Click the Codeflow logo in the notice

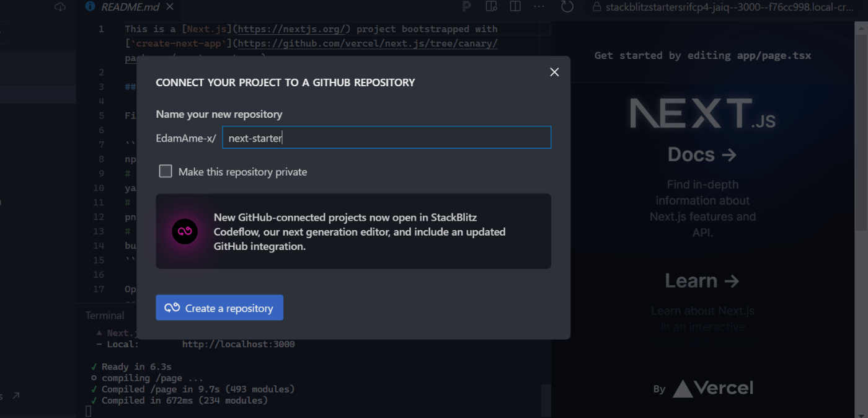click(185, 231)
